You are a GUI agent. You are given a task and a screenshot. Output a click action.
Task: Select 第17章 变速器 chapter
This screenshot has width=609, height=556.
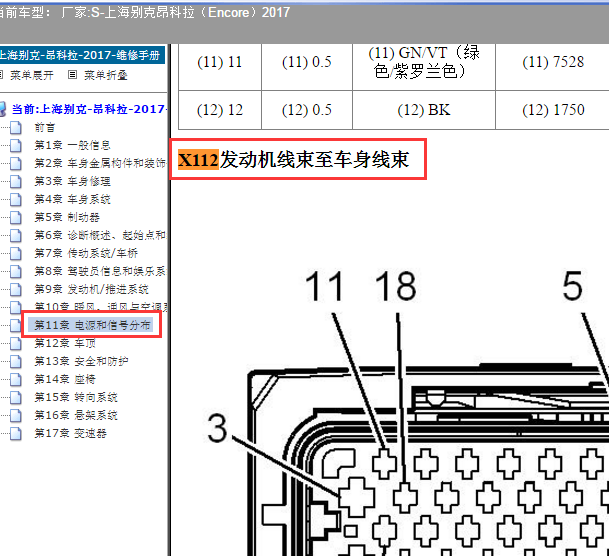pyautogui.click(x=70, y=433)
